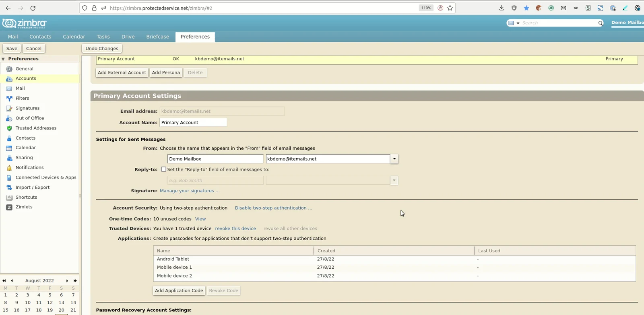Open the Demo Mailbox account menu
This screenshot has width=644, height=315.
tap(627, 23)
